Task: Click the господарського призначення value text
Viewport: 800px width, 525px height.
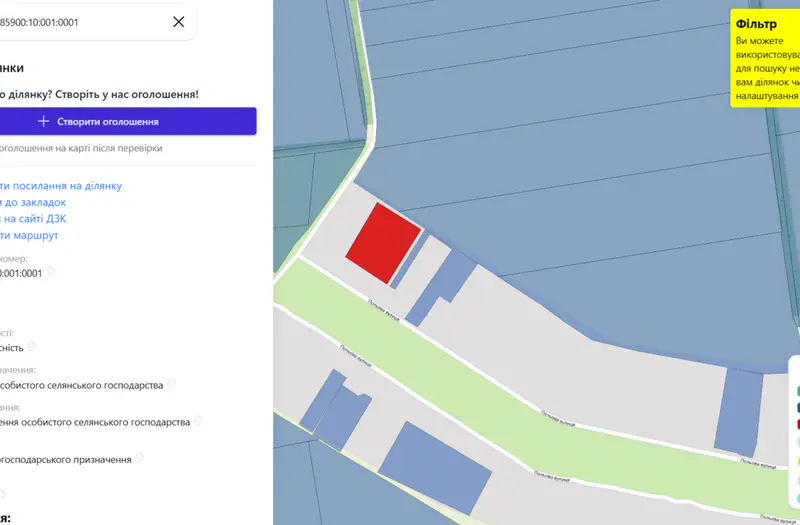Action: 66,460
